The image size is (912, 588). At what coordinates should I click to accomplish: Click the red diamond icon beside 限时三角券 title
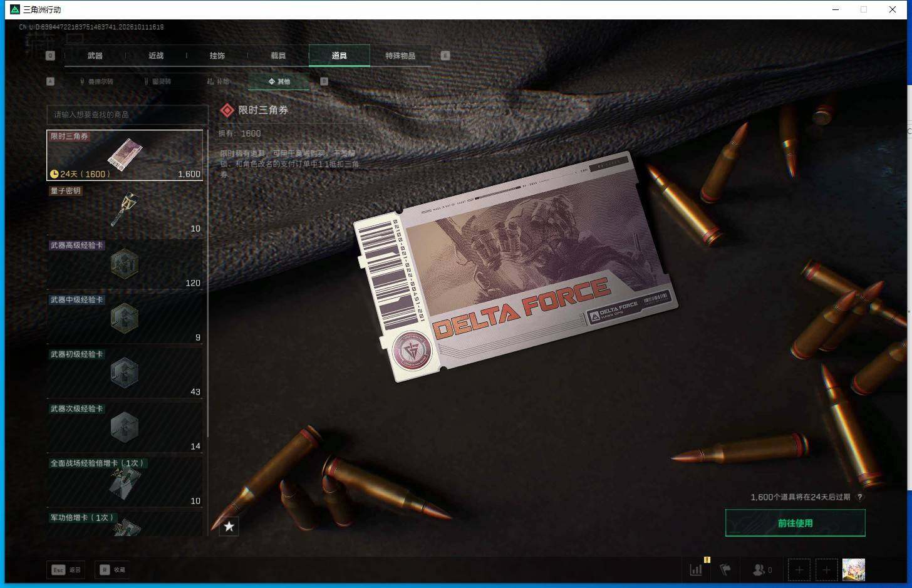(227, 110)
